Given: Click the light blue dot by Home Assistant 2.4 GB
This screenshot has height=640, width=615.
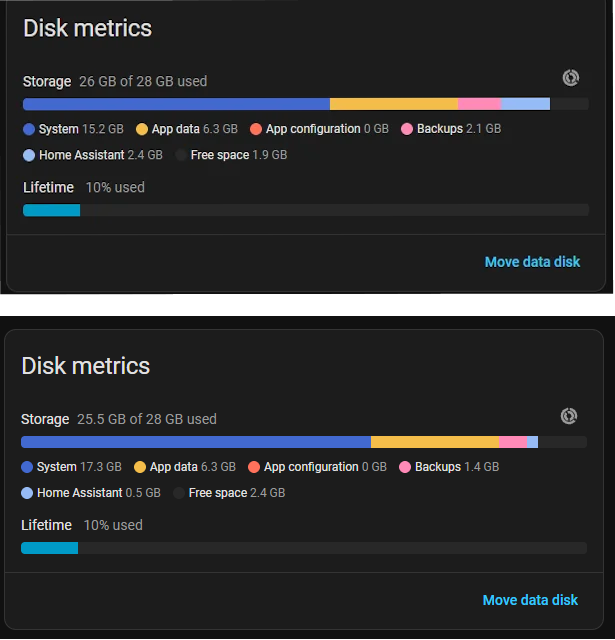Looking at the screenshot, I should pyautogui.click(x=29, y=156).
